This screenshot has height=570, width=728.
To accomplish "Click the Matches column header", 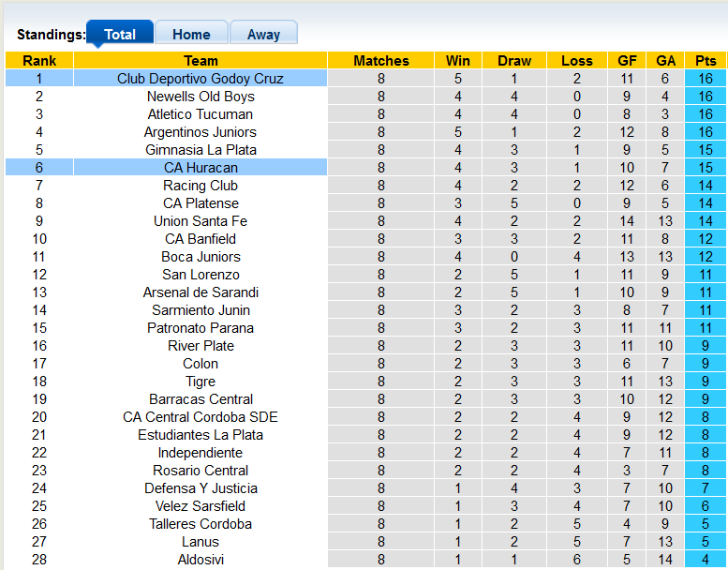I will (x=381, y=61).
